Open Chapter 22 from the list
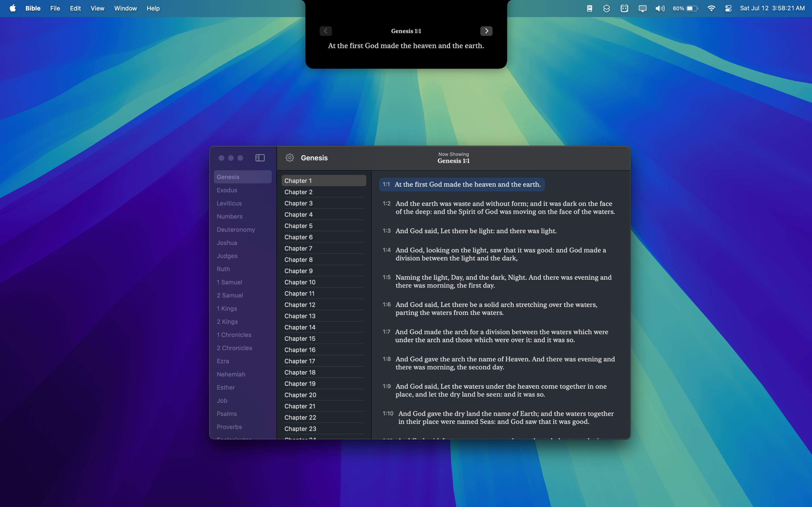812x507 pixels. [300, 417]
